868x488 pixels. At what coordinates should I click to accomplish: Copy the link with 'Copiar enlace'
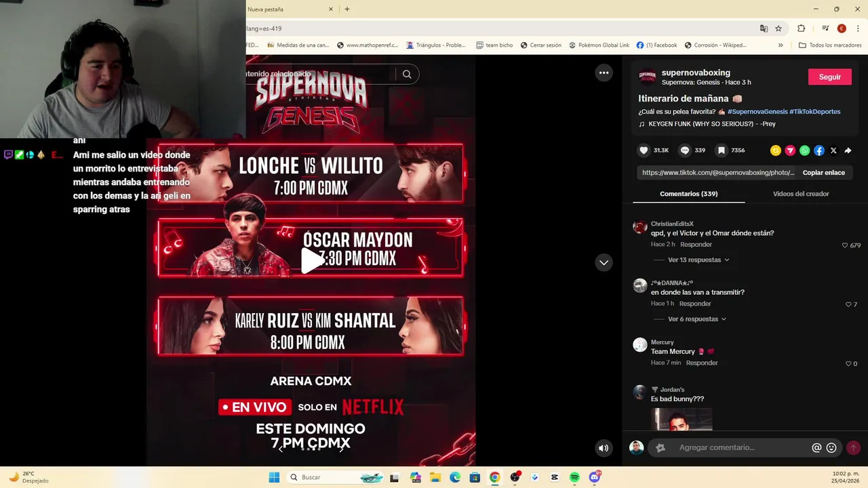pos(823,173)
